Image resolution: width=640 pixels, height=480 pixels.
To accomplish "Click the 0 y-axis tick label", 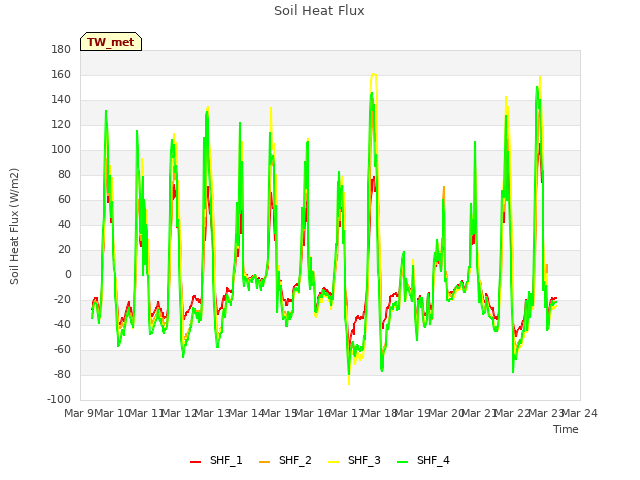I will click(68, 275).
